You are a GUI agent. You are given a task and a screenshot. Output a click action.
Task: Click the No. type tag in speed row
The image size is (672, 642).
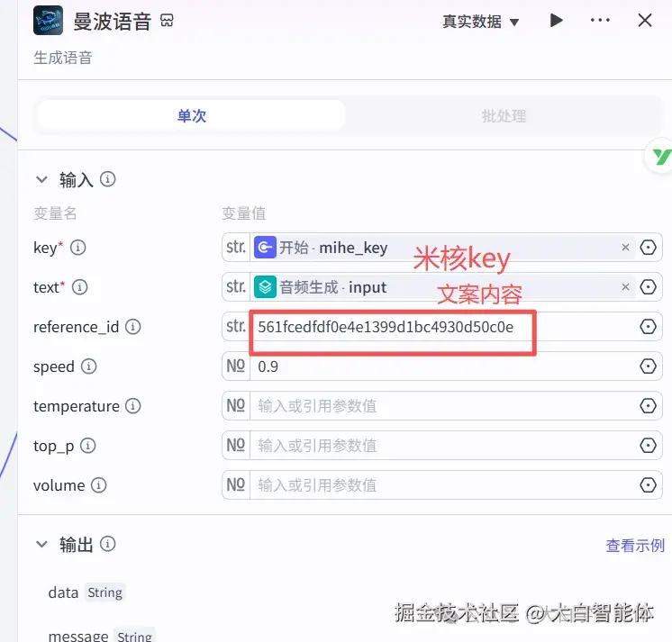point(236,366)
